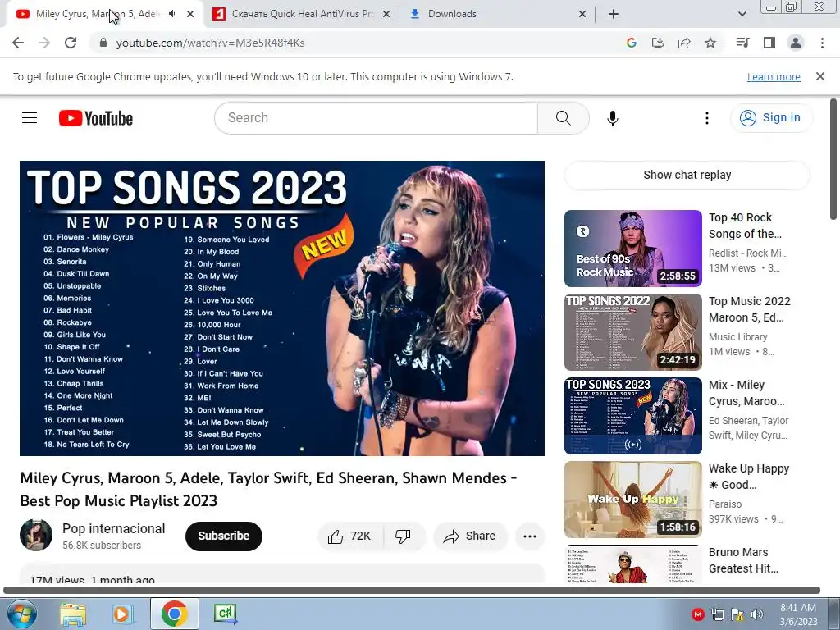Go back to previous page
Screen dimensions: 840x630
[18, 43]
